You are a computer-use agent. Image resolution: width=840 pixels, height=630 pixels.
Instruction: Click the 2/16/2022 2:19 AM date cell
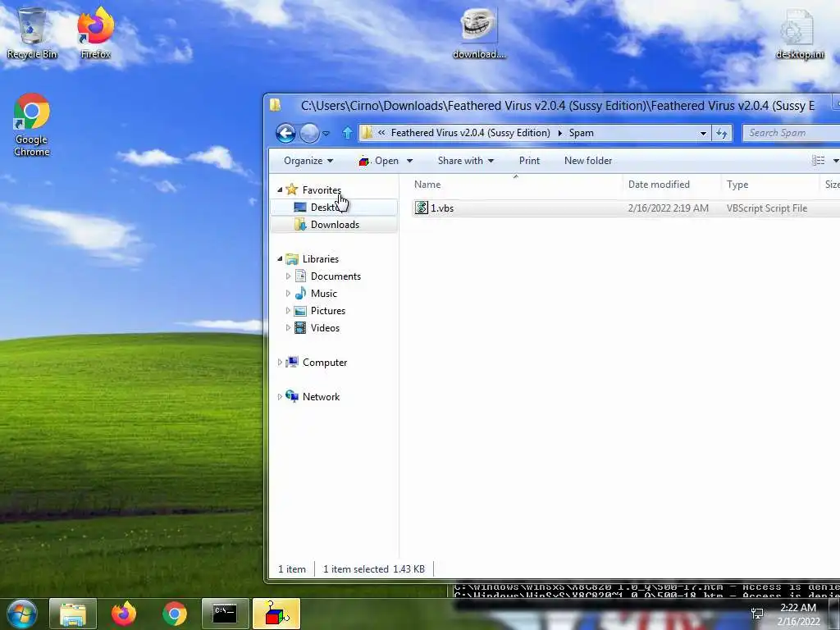[668, 208]
